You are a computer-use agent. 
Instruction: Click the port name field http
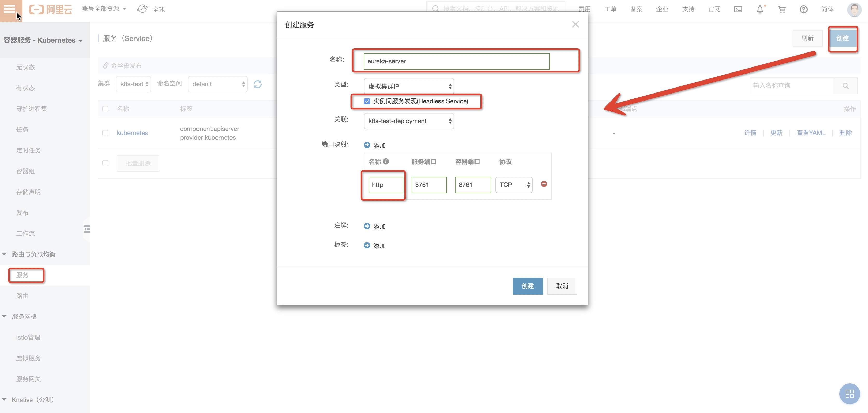pos(386,185)
